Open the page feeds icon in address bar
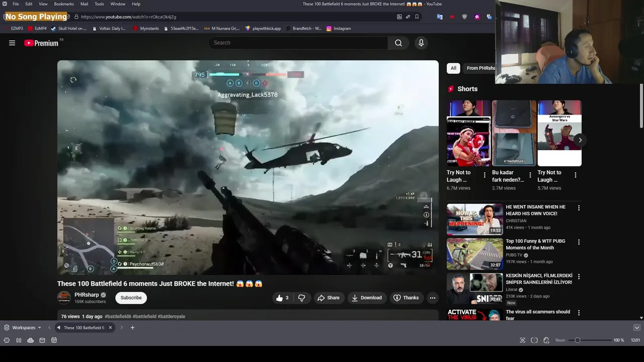Image resolution: width=644 pixels, height=362 pixels. [x=399, y=17]
